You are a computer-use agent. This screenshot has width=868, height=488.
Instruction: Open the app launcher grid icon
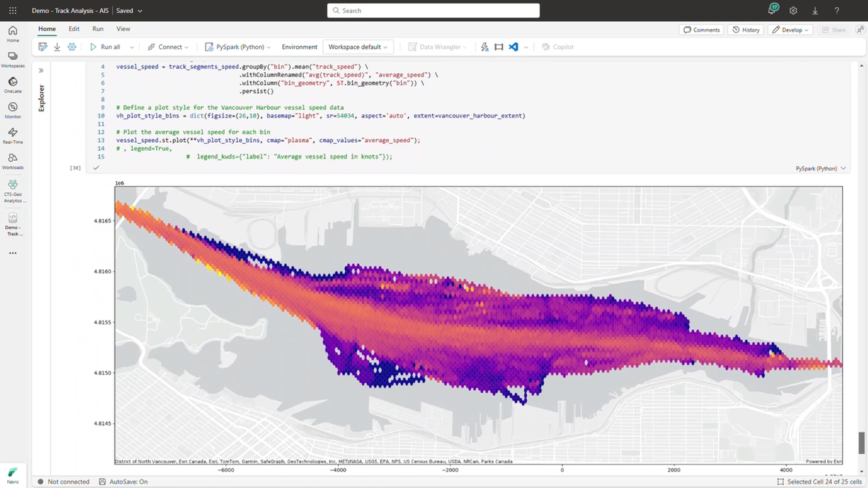(x=13, y=11)
